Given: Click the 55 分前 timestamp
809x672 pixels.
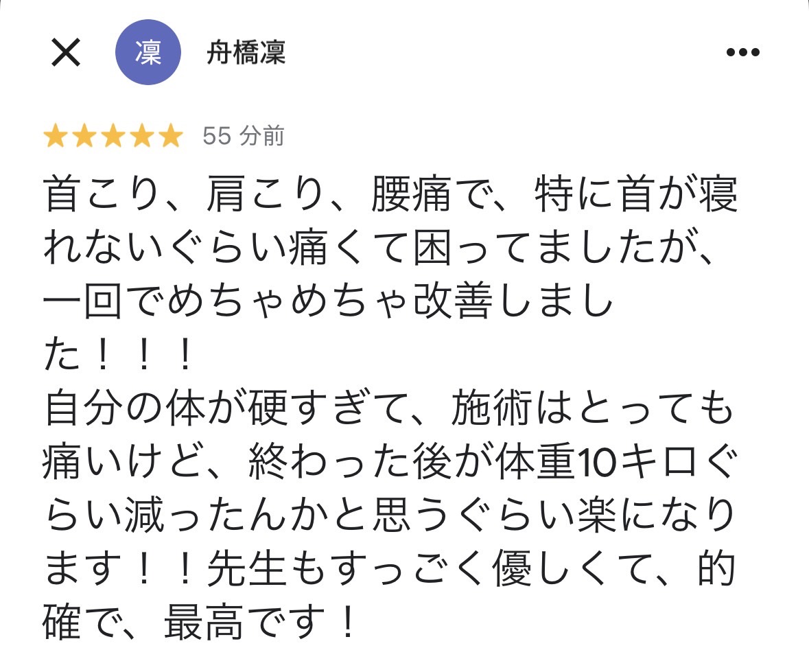Looking at the screenshot, I should tap(243, 137).
